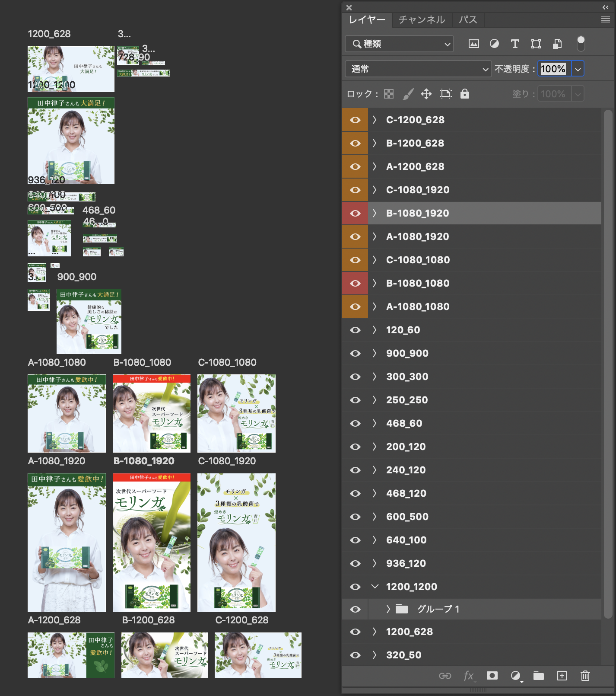Hide the グループ 1 group

(355, 609)
